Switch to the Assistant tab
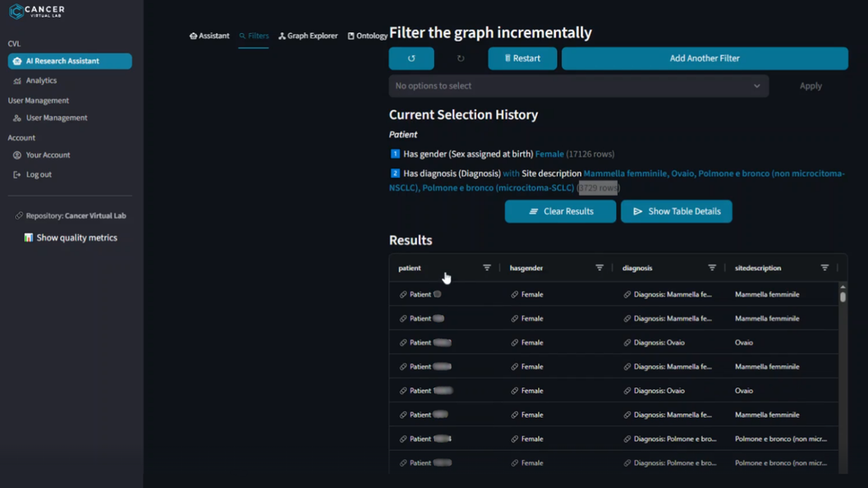868x488 pixels. (x=209, y=36)
